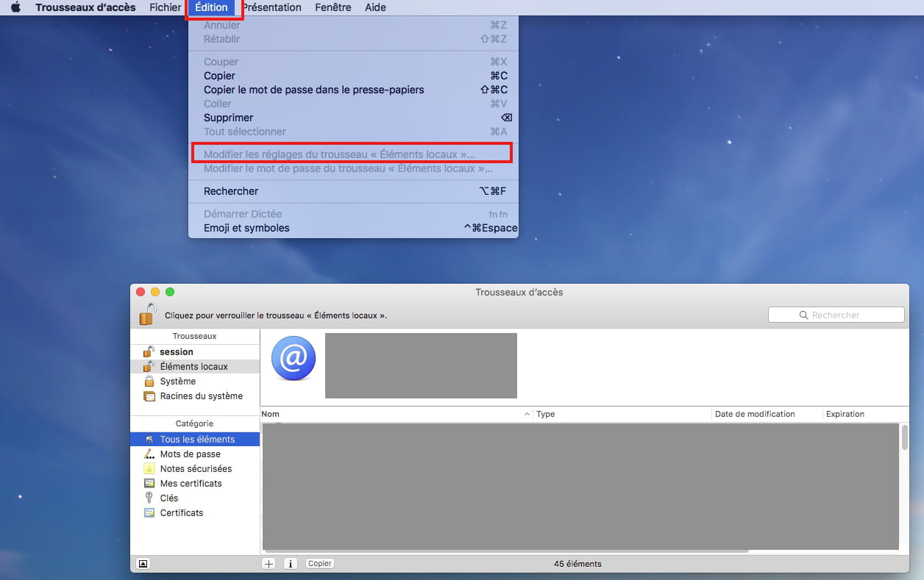Click the Rechercher search field
This screenshot has width=924, height=580.
pos(836,315)
